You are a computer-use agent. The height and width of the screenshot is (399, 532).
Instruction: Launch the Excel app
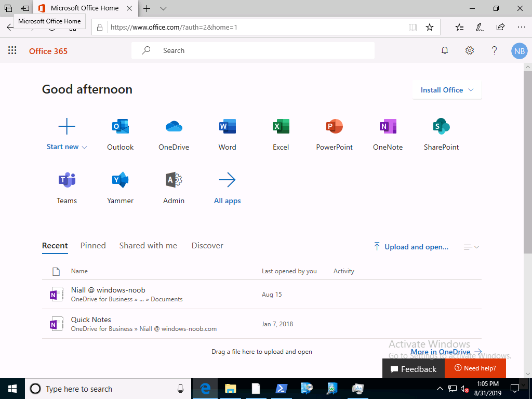point(281,135)
